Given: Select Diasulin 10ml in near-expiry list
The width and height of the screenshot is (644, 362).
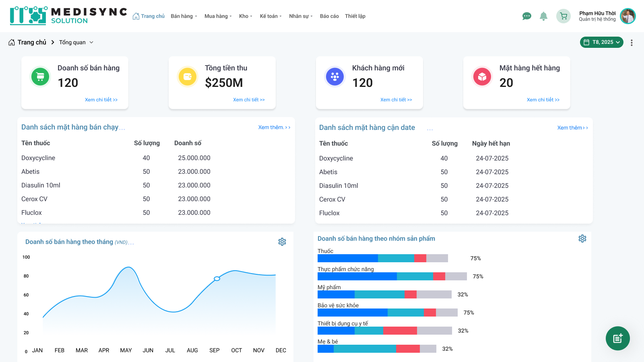Looking at the screenshot, I should pyautogui.click(x=339, y=185).
